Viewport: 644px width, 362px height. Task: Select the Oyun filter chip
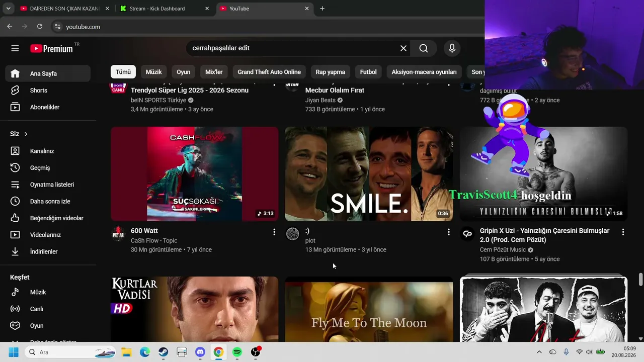(184, 72)
